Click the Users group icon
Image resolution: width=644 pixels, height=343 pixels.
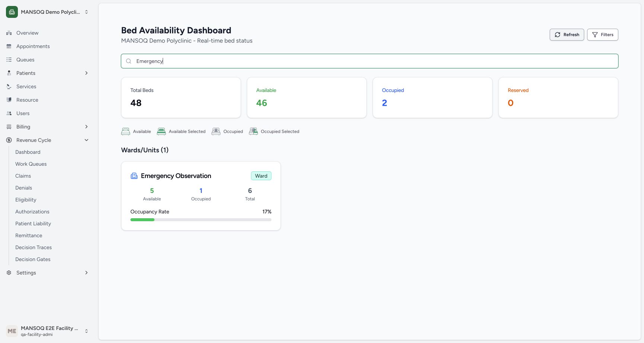point(9,113)
